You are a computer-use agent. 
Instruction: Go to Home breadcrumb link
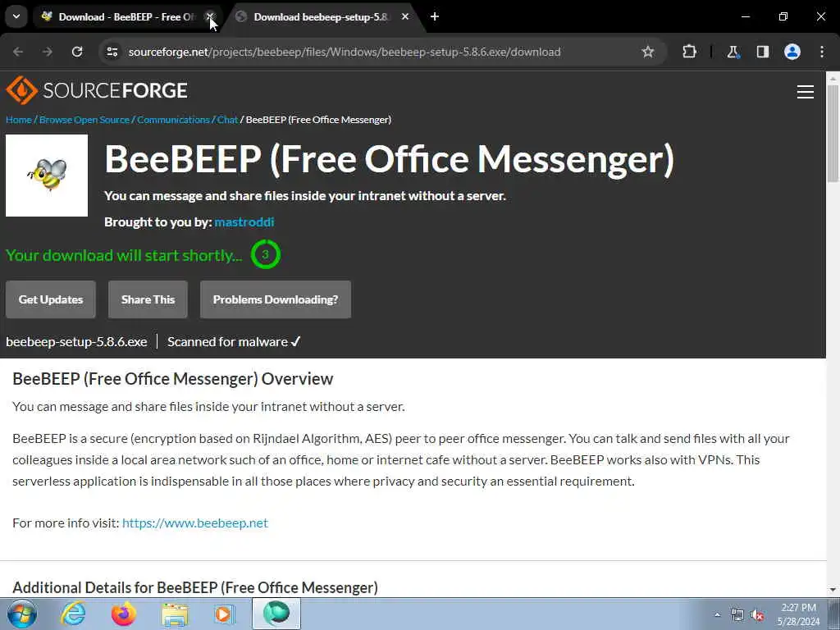point(19,120)
